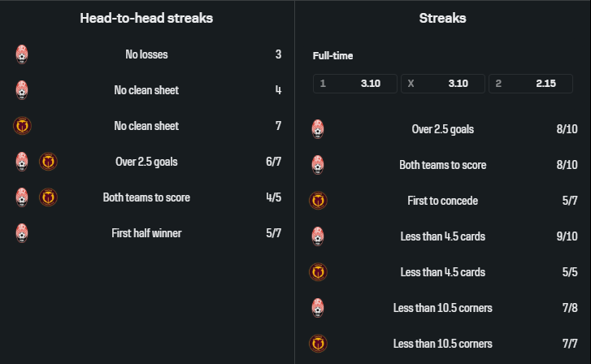Click the maroon crest next to Less than 10.5 corners 7/7

[318, 344]
